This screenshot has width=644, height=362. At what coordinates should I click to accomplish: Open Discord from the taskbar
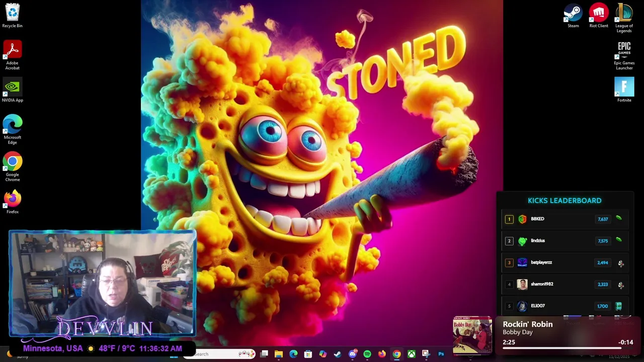[352, 354]
